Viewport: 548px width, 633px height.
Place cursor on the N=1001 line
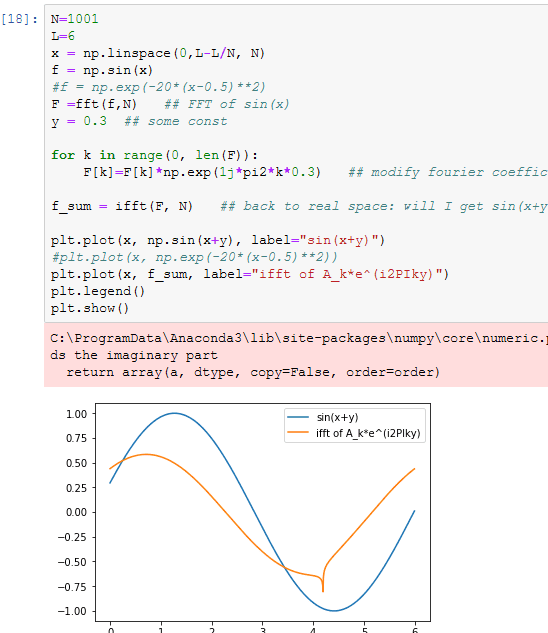coord(74,19)
